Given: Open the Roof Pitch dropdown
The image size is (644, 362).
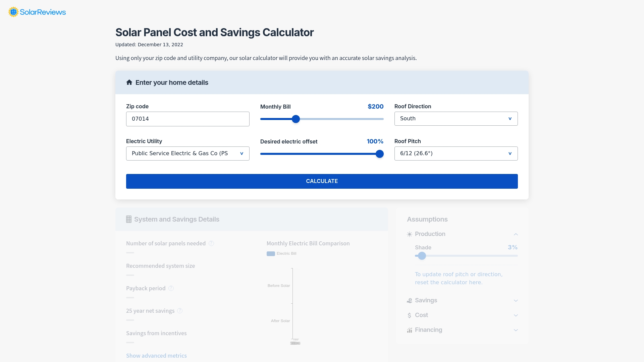Looking at the screenshot, I should pyautogui.click(x=456, y=153).
